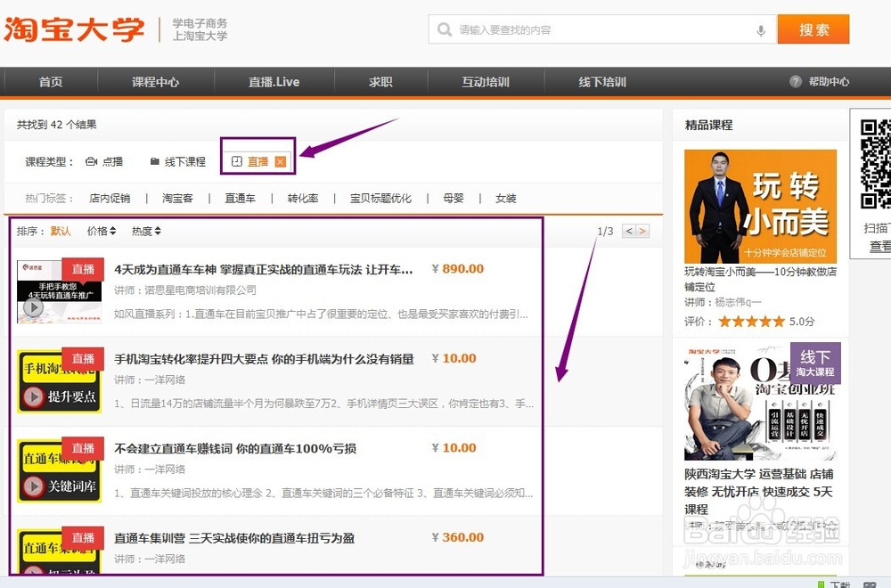891x588 pixels.
Task: Select the 母婴 hot tag
Action: [x=454, y=199]
